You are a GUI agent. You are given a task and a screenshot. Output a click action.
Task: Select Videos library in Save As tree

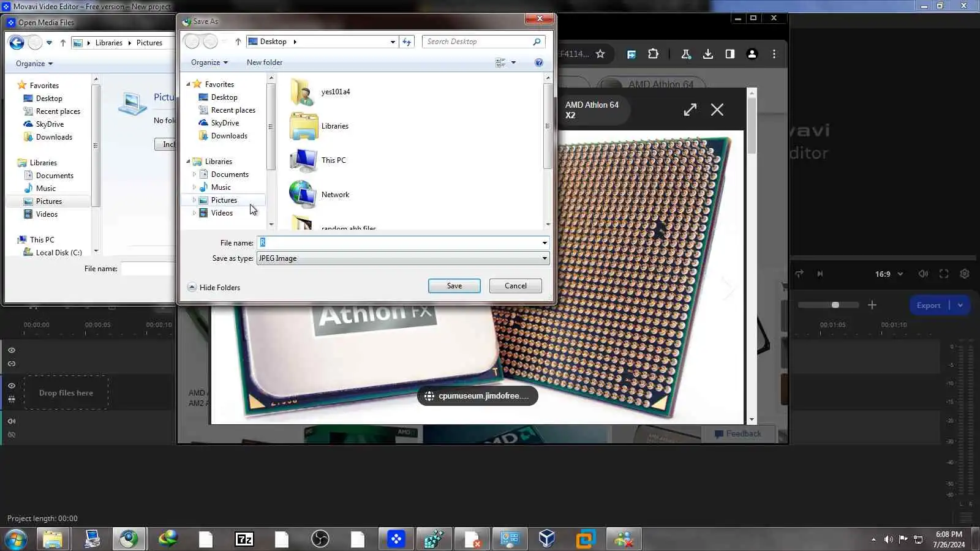click(222, 213)
